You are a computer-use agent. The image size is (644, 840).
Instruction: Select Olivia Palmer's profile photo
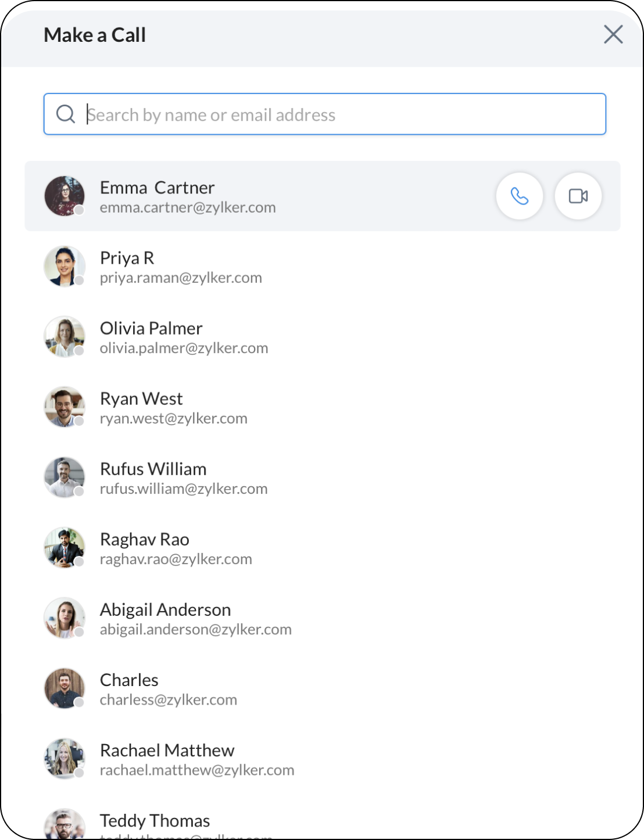[x=65, y=337]
